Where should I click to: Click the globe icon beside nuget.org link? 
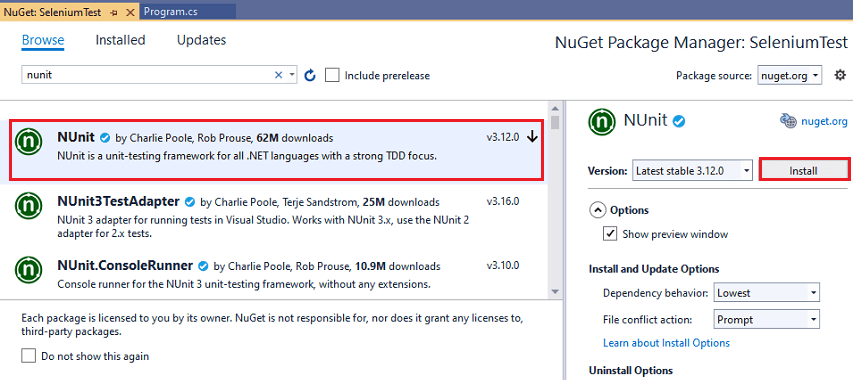click(788, 121)
